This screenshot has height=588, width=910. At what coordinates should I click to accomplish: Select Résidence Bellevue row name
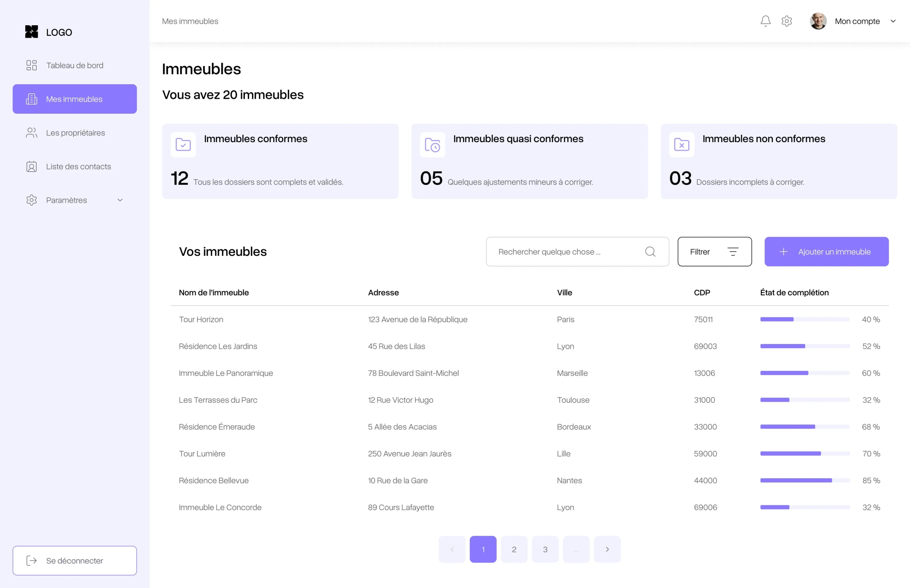pyautogui.click(x=214, y=480)
